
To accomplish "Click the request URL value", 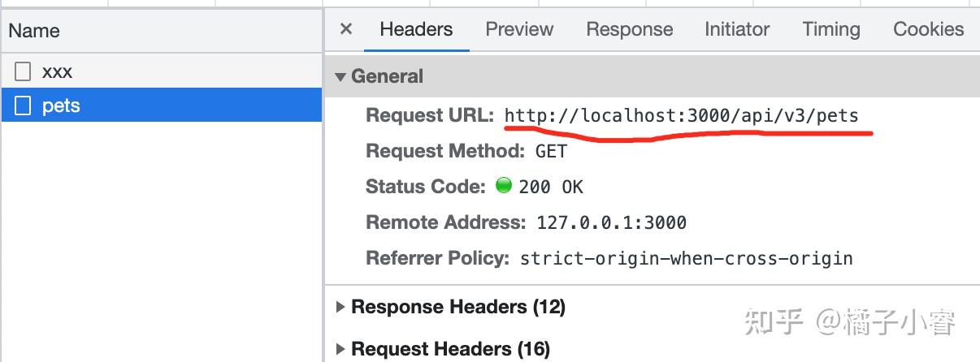I will click(x=681, y=115).
